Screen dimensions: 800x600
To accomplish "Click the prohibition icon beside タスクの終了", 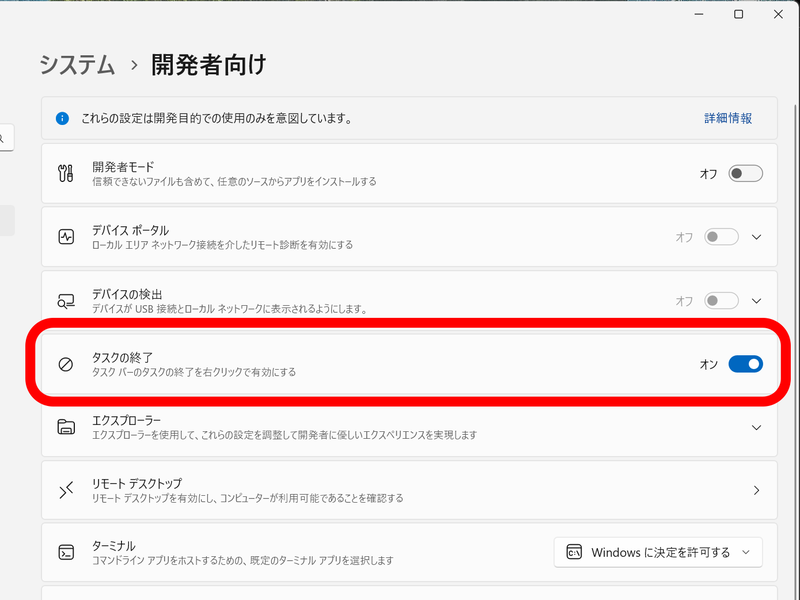I will point(66,364).
